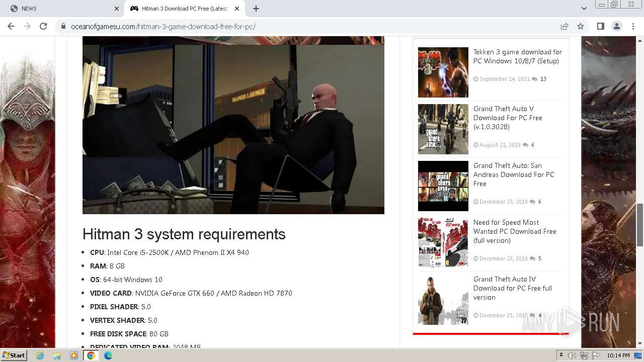Launch Internet Explorer from taskbar
Image resolution: width=644 pixels, height=362 pixels.
click(x=40, y=355)
